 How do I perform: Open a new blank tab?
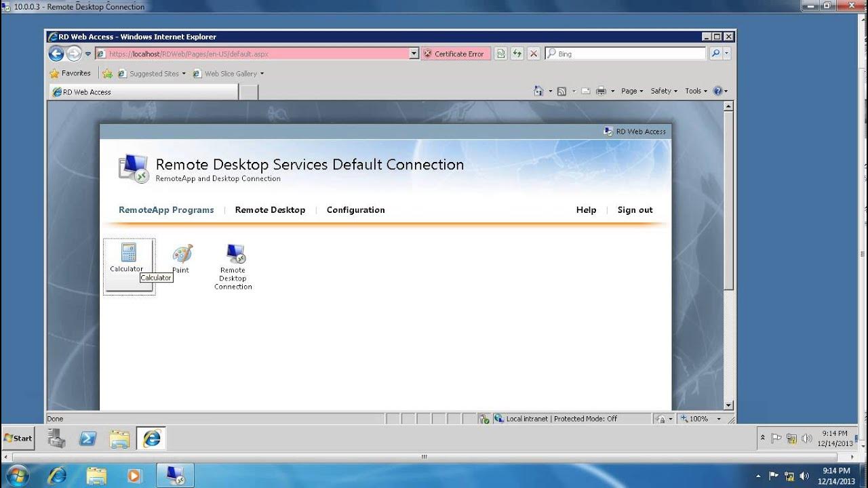coord(249,92)
